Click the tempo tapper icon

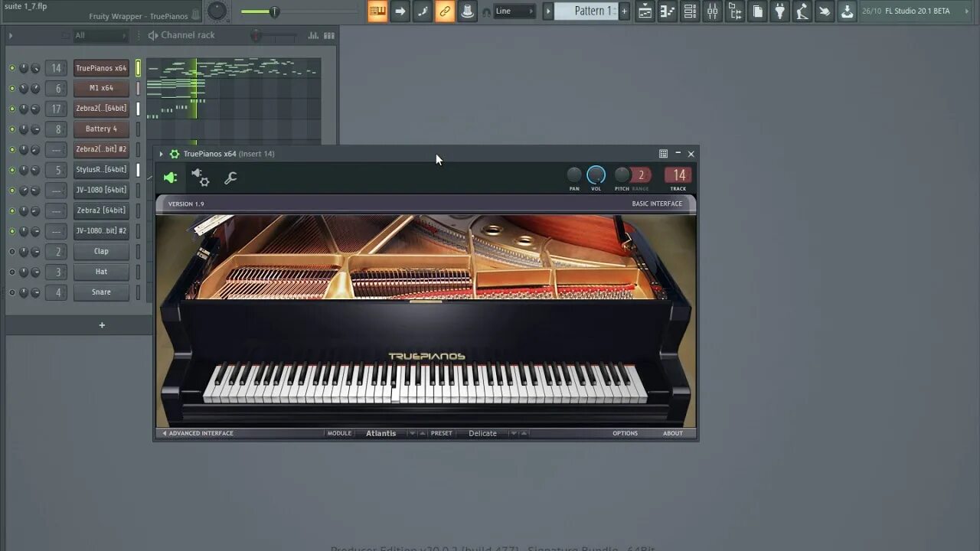coord(802,11)
